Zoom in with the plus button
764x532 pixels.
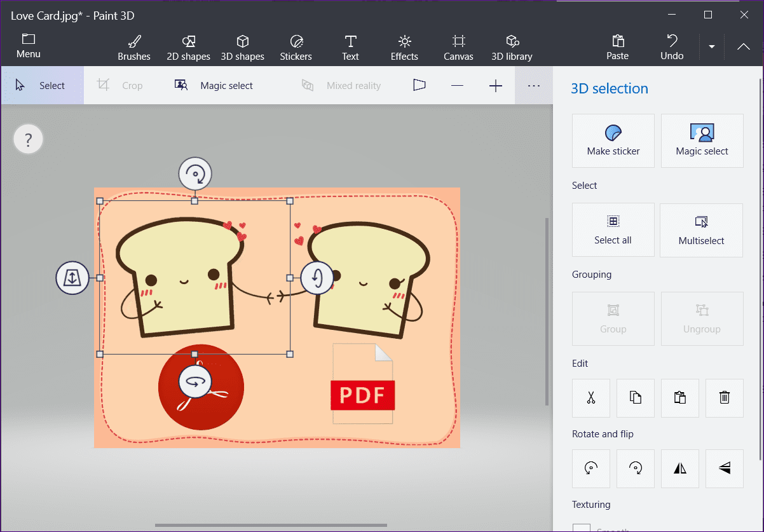(496, 86)
